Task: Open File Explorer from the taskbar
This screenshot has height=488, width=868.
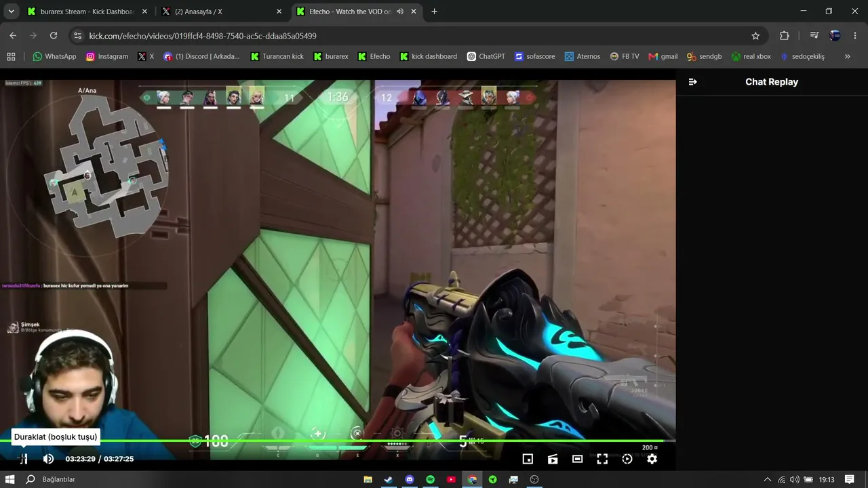Action: (x=368, y=479)
